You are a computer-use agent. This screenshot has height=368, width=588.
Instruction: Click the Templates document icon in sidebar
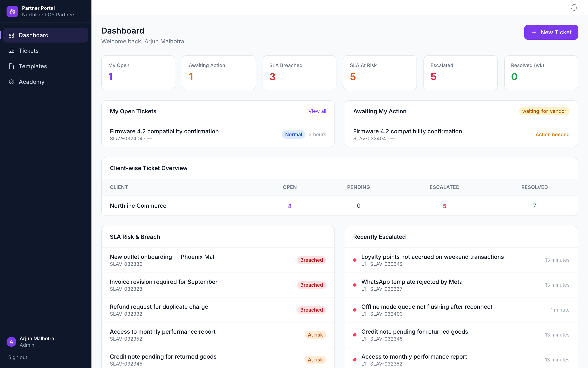click(x=11, y=66)
